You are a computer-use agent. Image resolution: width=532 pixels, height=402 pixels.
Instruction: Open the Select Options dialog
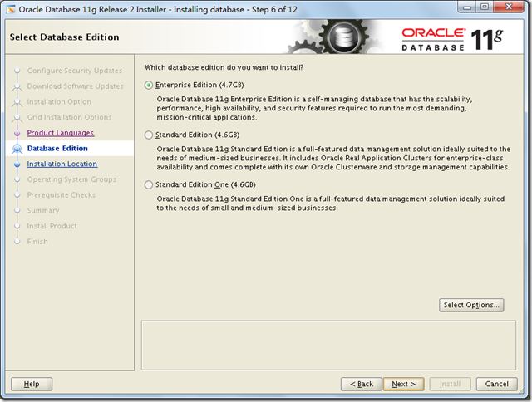pyautogui.click(x=471, y=305)
